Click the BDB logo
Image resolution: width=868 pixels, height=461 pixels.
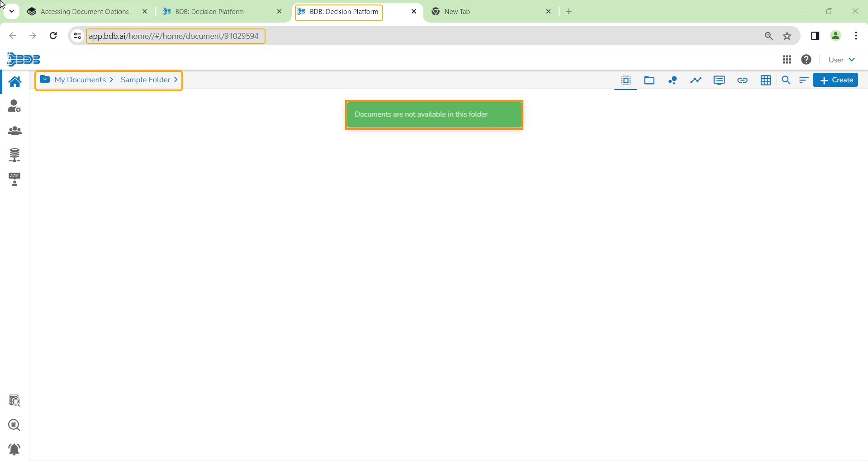(x=24, y=60)
